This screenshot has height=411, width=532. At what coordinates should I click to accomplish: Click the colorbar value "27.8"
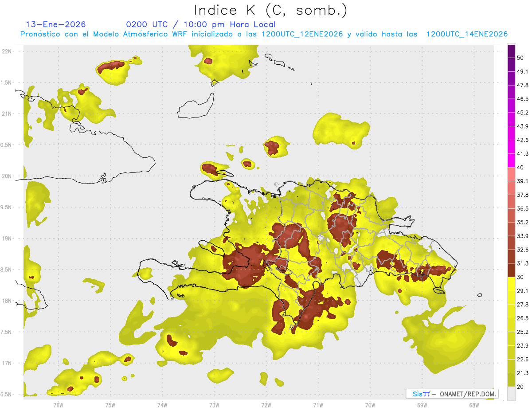click(523, 305)
